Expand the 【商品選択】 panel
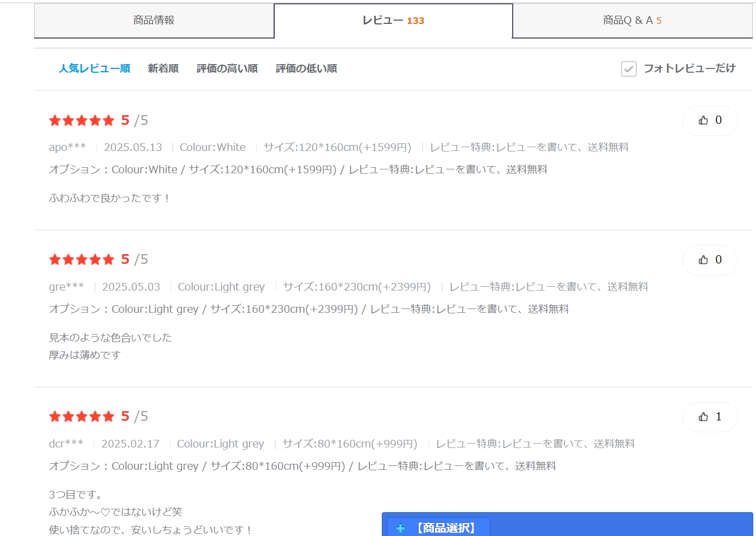The height and width of the screenshot is (536, 756). (446, 528)
